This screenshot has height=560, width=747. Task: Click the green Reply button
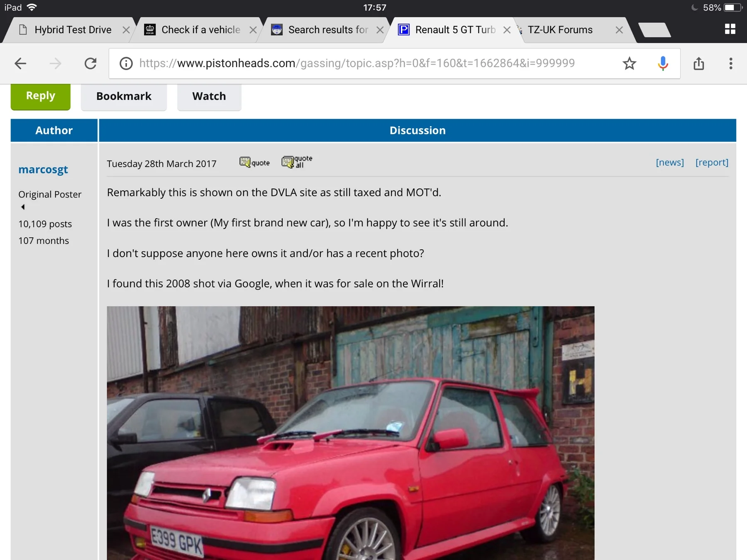[41, 96]
